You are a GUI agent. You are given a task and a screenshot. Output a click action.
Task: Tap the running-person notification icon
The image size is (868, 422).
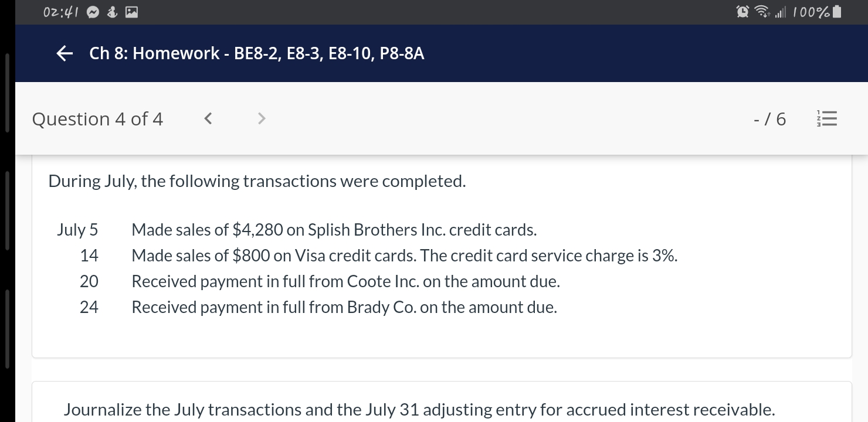click(112, 11)
